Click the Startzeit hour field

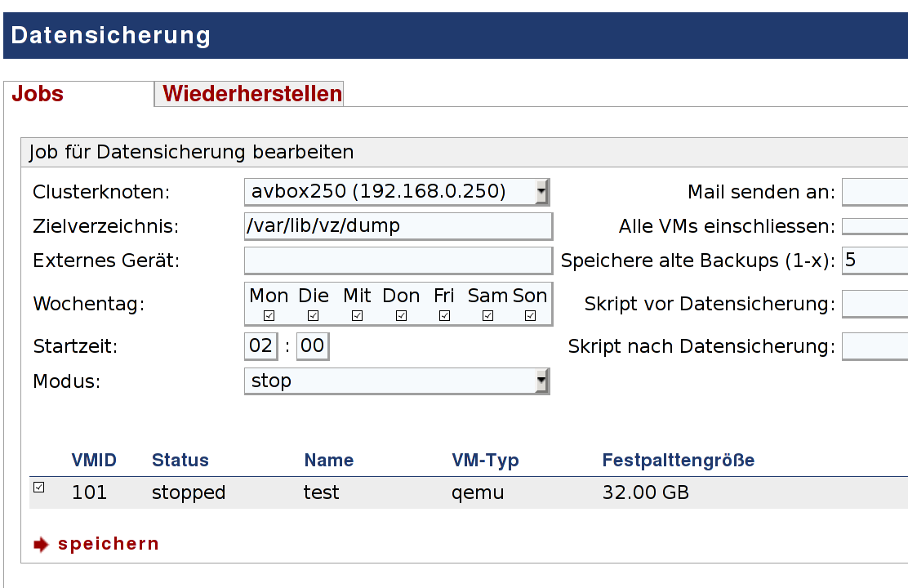260,346
